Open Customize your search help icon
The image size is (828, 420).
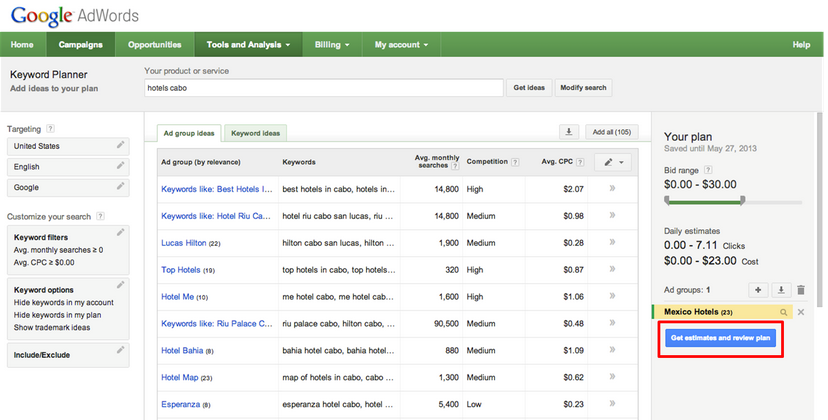100,216
